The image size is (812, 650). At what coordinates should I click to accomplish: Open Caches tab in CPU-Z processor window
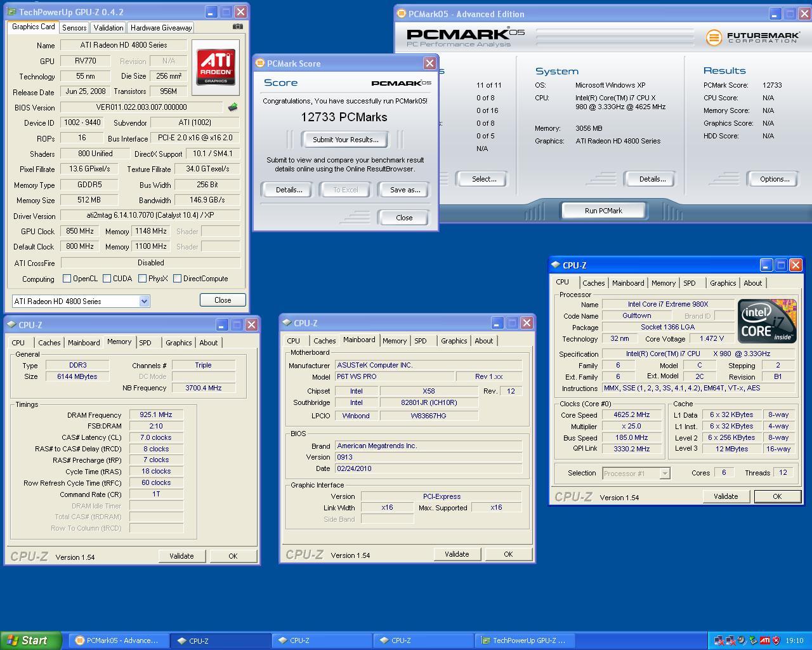click(594, 283)
